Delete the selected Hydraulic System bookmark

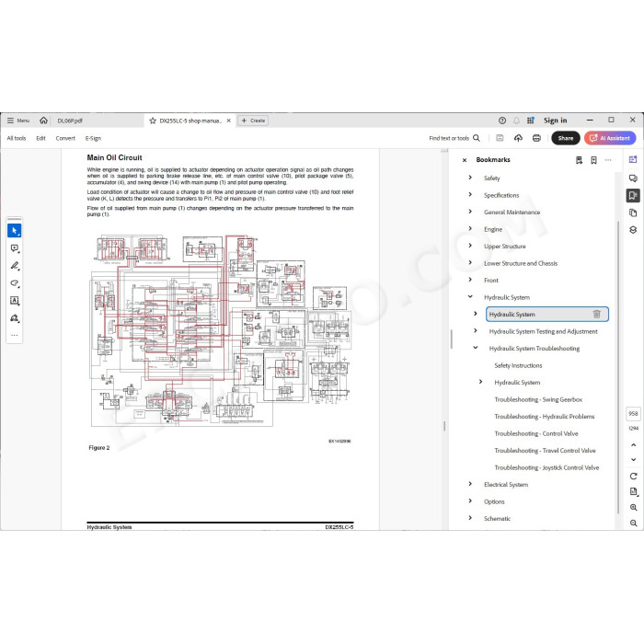click(x=597, y=315)
